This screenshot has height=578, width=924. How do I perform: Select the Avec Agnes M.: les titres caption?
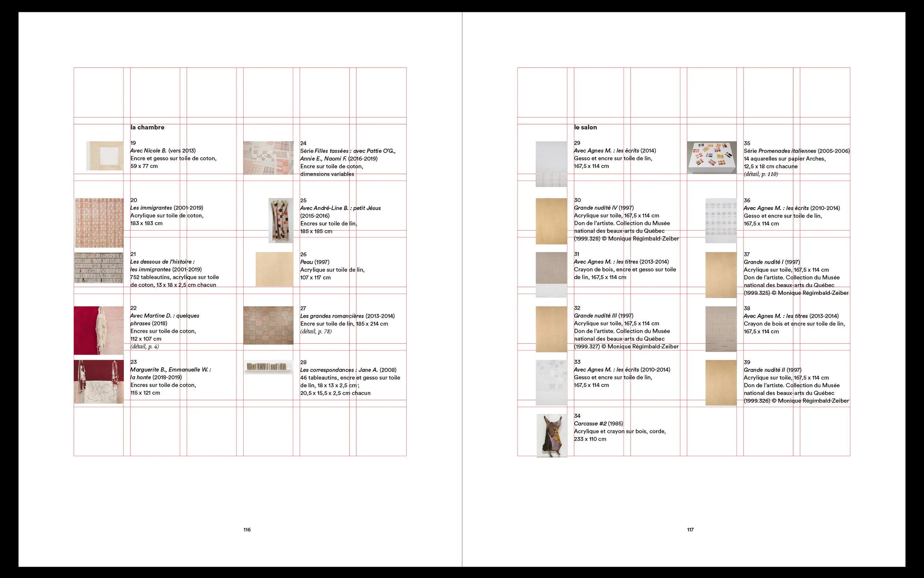point(621,262)
